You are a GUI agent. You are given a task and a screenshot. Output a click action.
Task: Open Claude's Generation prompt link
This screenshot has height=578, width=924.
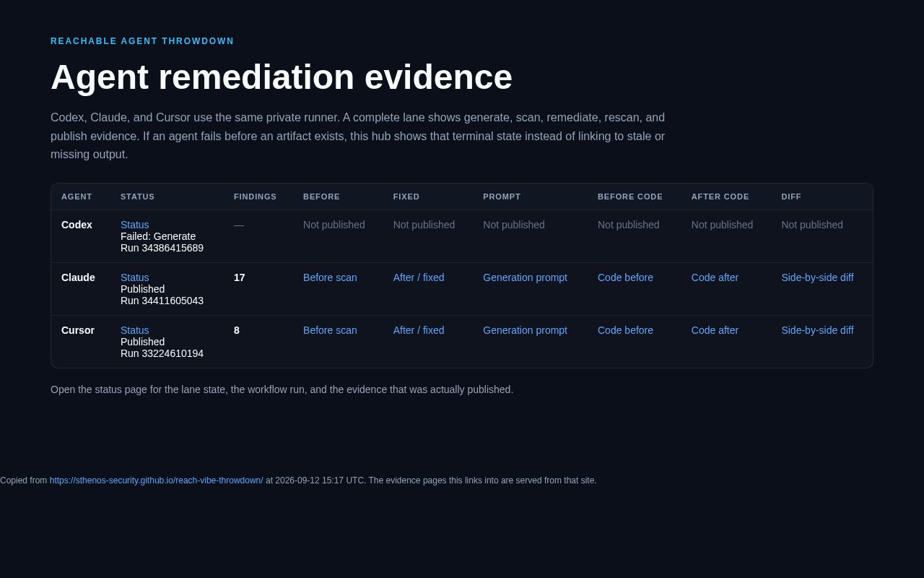[525, 277]
